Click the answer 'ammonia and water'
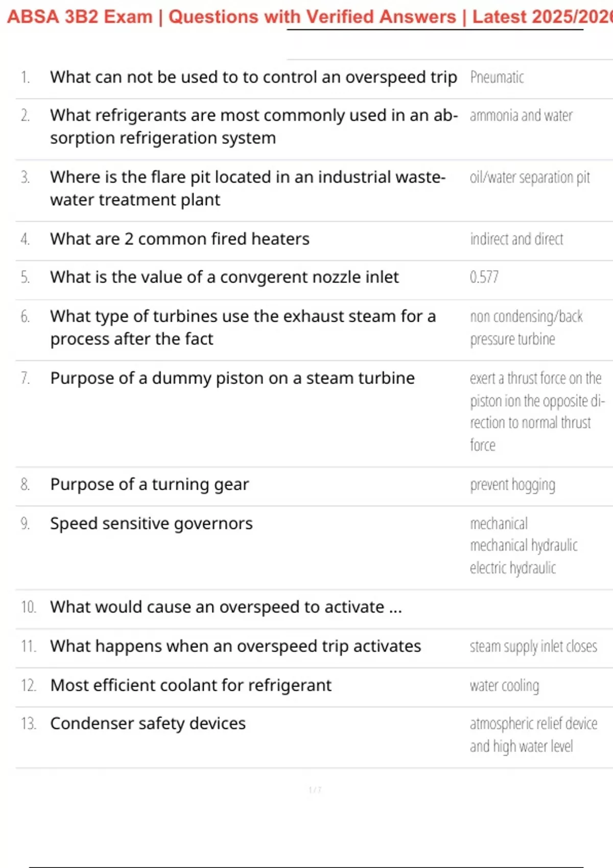The width and height of the screenshot is (613, 868). (x=521, y=116)
